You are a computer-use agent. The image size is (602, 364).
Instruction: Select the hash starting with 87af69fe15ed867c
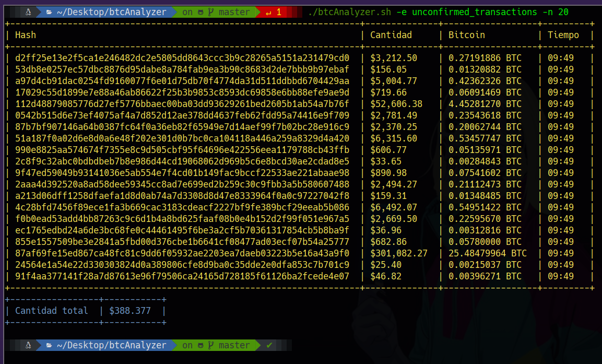click(182, 253)
